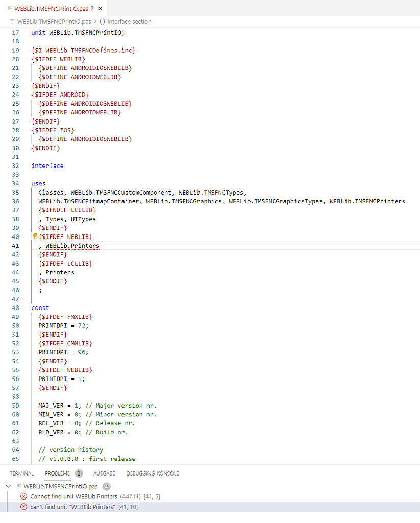This screenshot has height=523, width=420.
Task: Click the "2" badge beside the filename in Problems panel
Action: click(x=106, y=486)
